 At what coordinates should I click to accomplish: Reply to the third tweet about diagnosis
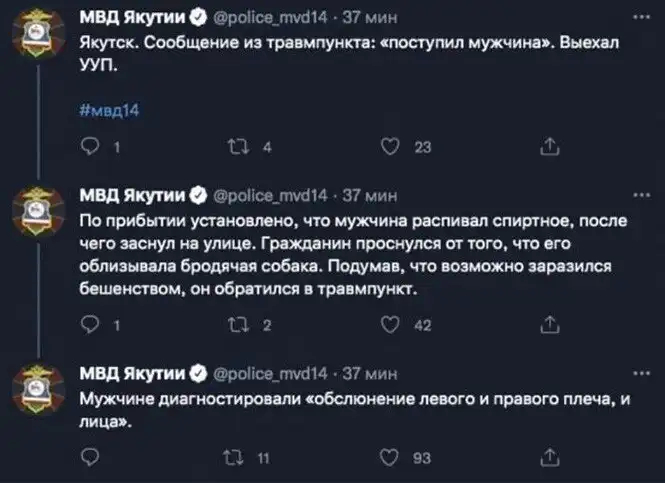(91, 458)
